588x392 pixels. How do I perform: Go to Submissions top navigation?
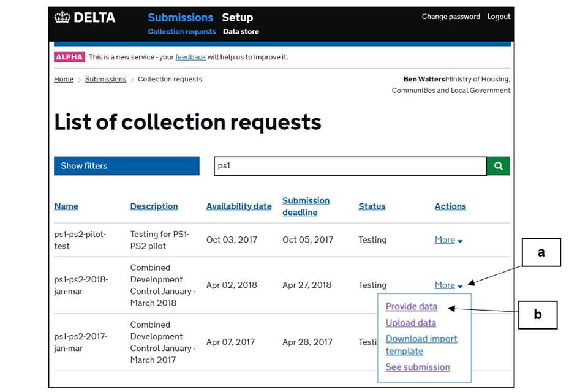[x=180, y=18]
